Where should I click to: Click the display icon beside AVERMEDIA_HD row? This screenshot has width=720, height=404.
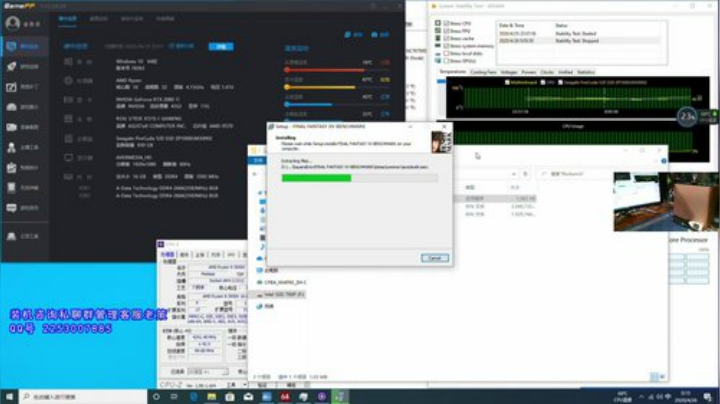pos(68,157)
